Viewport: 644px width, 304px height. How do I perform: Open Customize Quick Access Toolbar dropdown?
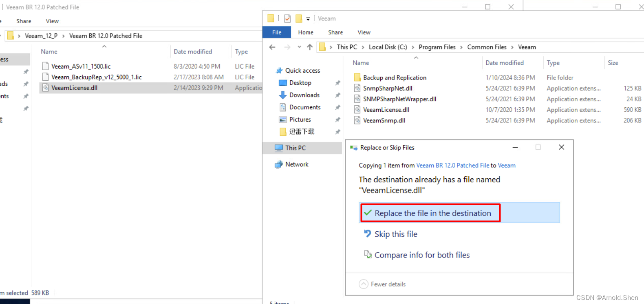[x=308, y=19]
